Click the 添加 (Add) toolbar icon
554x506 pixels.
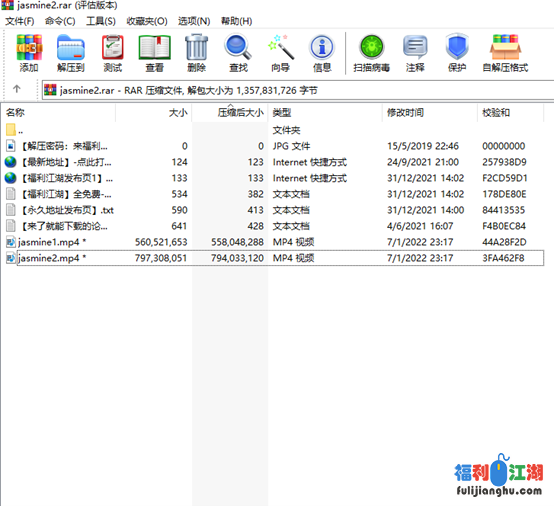29,53
